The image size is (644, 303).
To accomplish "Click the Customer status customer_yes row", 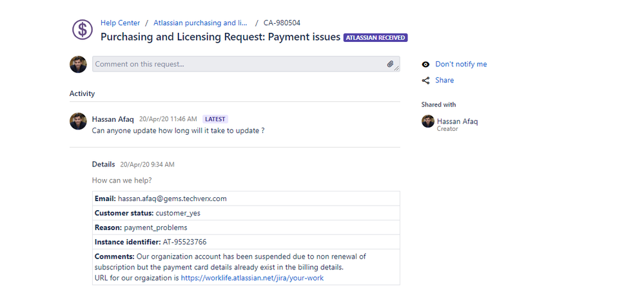I will tap(246, 213).
